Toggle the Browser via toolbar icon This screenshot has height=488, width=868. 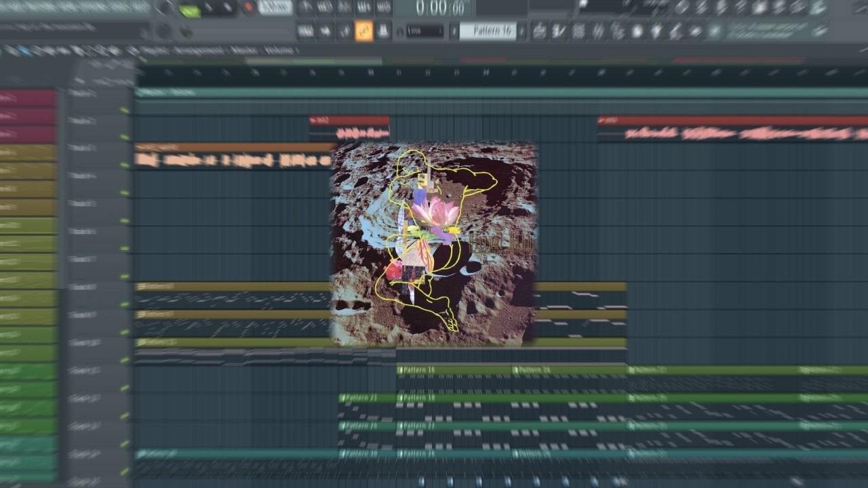click(x=618, y=30)
